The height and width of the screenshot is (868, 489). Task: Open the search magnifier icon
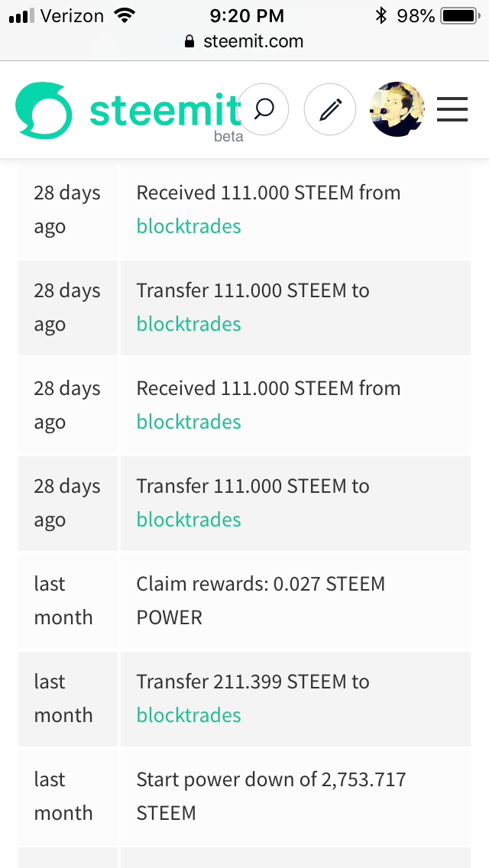pyautogui.click(x=264, y=110)
